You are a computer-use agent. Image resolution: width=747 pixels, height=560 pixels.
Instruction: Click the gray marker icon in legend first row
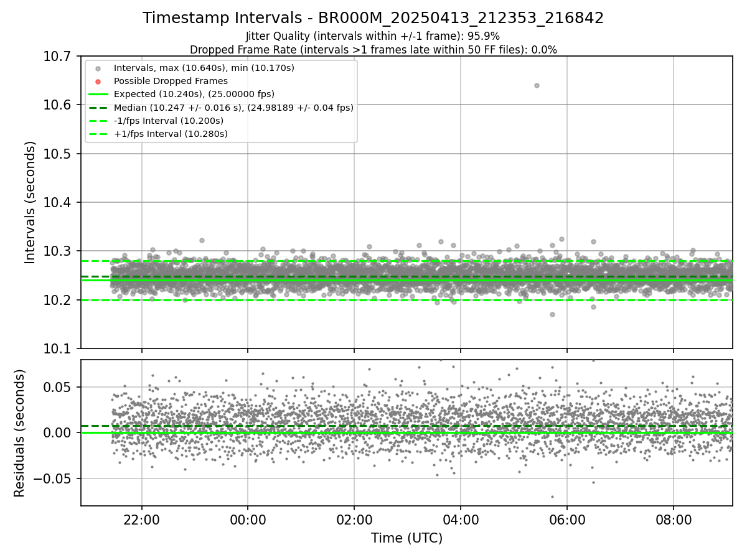point(98,68)
